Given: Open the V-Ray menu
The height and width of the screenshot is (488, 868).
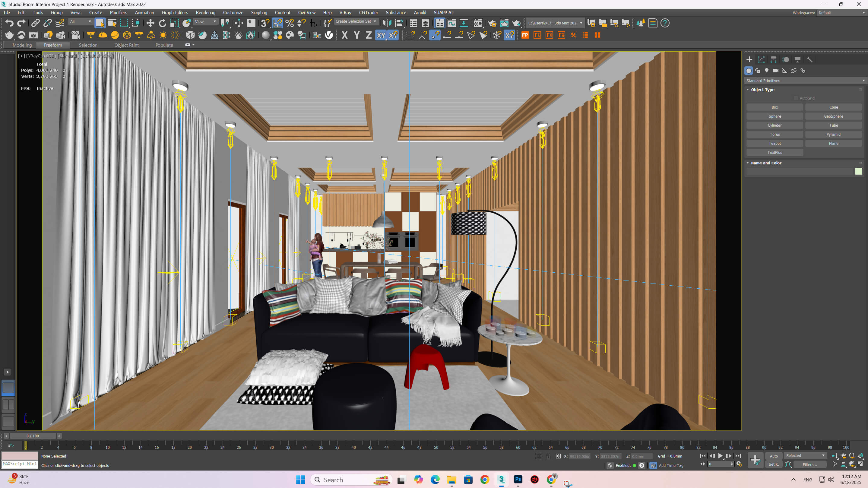Looking at the screenshot, I should point(345,12).
